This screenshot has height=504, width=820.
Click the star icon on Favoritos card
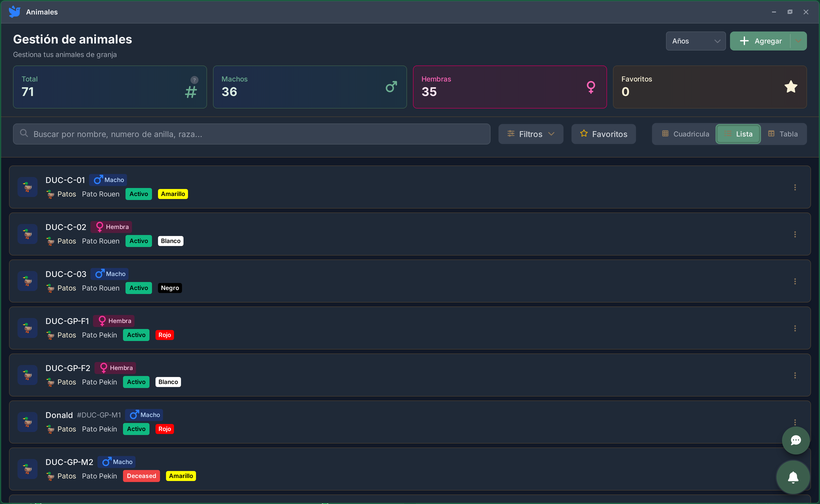(791, 87)
